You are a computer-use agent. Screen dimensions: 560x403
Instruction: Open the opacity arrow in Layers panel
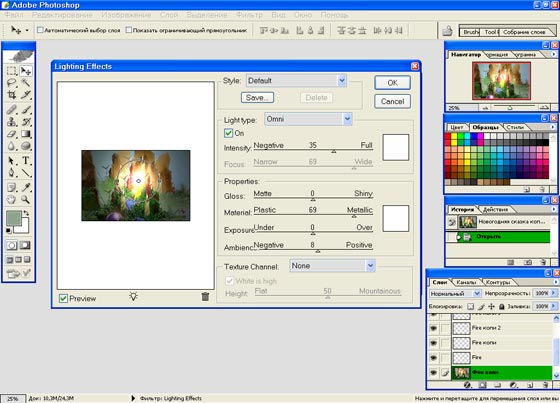tap(554, 293)
